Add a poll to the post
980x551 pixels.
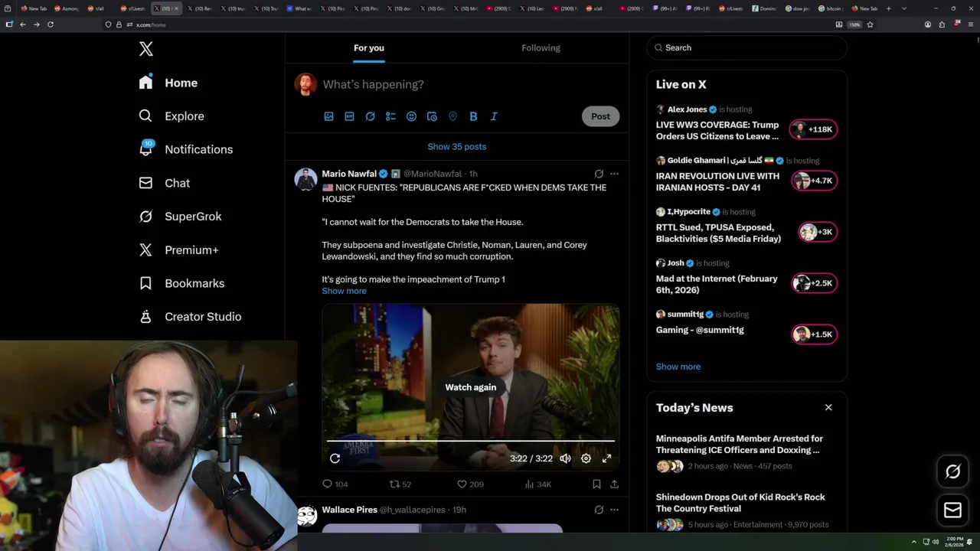pyautogui.click(x=390, y=116)
